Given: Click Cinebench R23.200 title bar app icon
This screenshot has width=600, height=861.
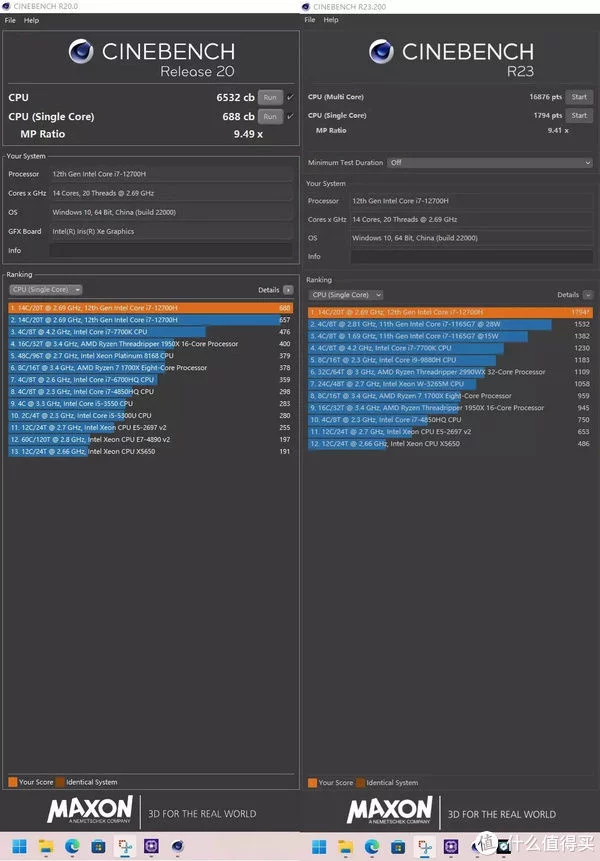Looking at the screenshot, I should click(306, 7).
